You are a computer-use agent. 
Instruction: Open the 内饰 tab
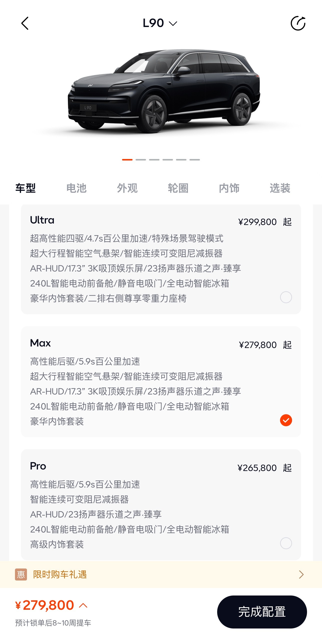pyautogui.click(x=229, y=188)
